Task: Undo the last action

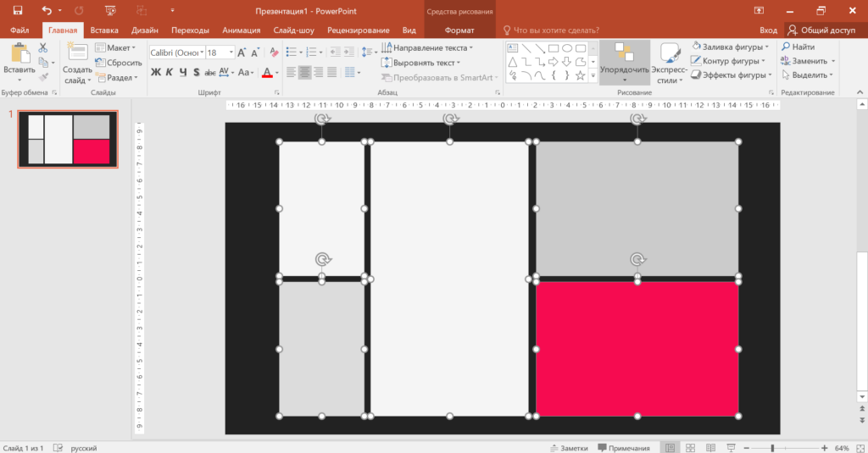Action: click(47, 10)
